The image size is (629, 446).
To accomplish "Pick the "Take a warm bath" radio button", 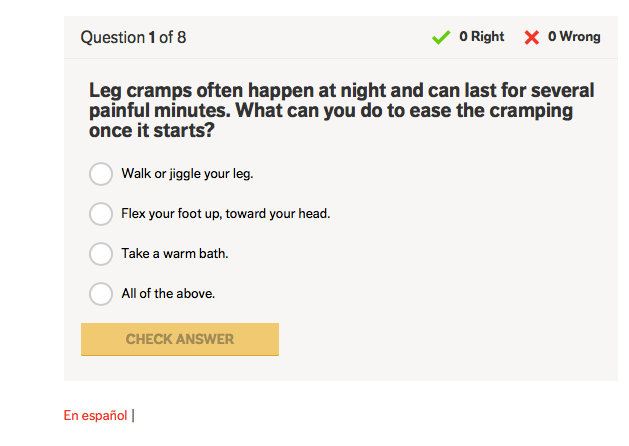I will (x=101, y=254).
